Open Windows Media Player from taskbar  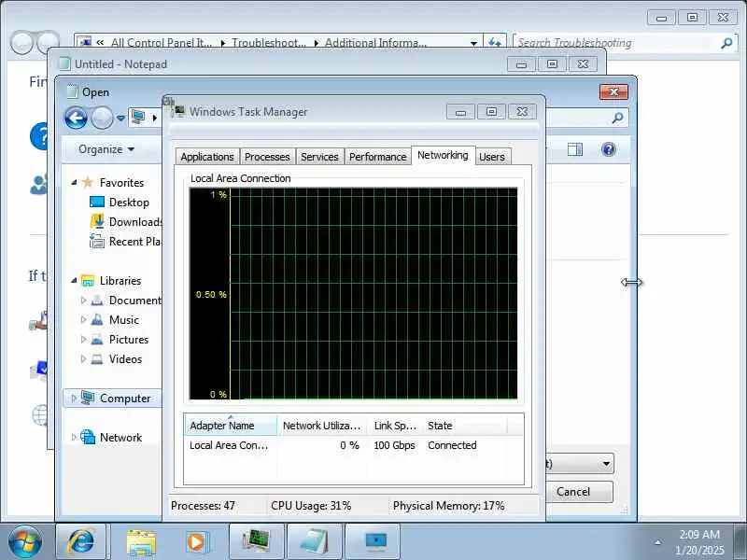(x=196, y=541)
